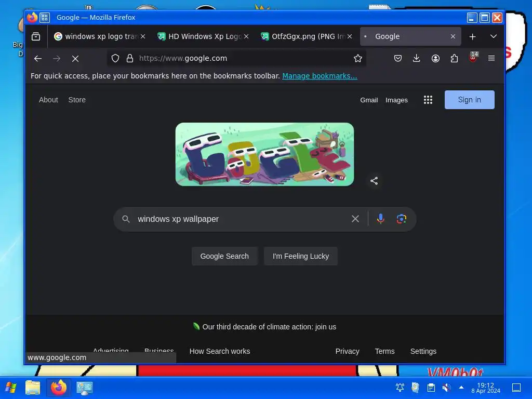The image size is (532, 399).
Task: Open clipboard icon in system tray
Action: (431, 388)
